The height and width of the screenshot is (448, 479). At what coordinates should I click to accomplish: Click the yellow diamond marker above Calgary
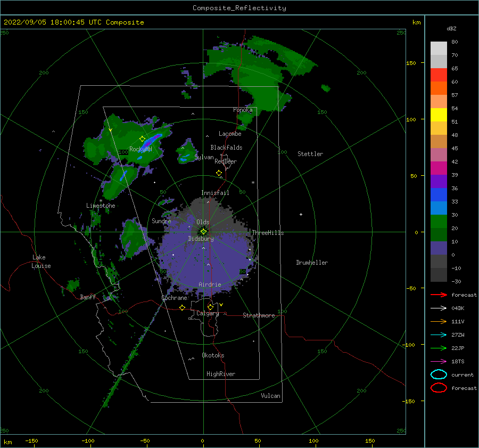(x=210, y=307)
